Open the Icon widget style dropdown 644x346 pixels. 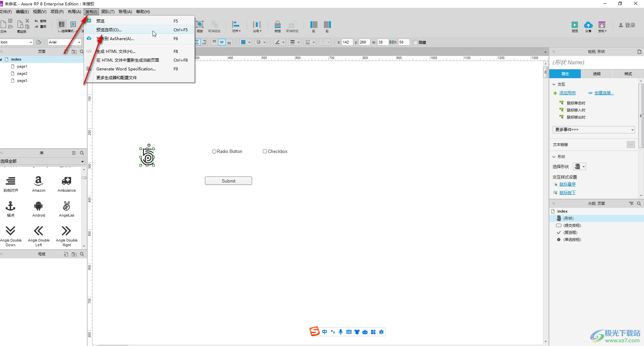point(31,42)
